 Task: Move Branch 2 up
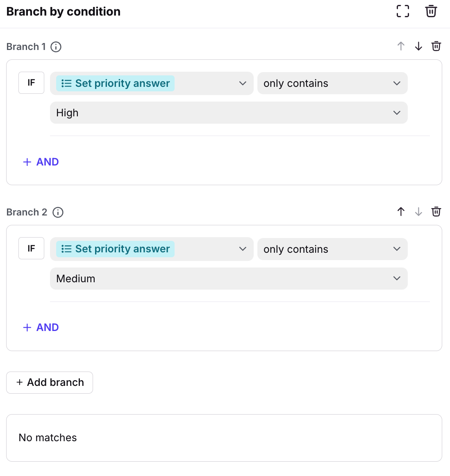401,212
